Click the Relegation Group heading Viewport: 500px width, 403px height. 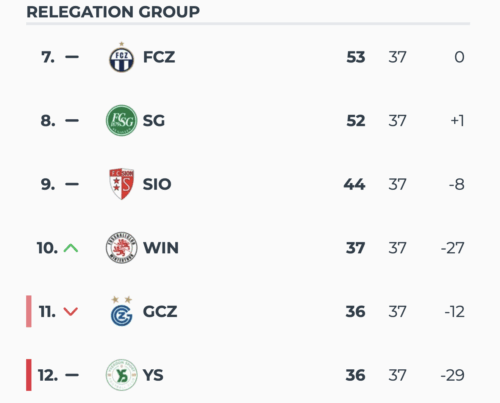click(113, 12)
